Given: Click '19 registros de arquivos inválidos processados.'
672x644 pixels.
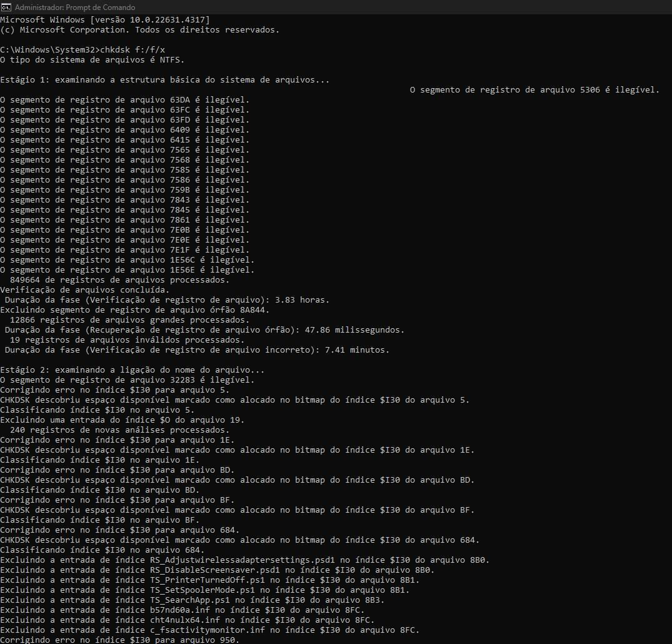Looking at the screenshot, I should pos(127,340).
